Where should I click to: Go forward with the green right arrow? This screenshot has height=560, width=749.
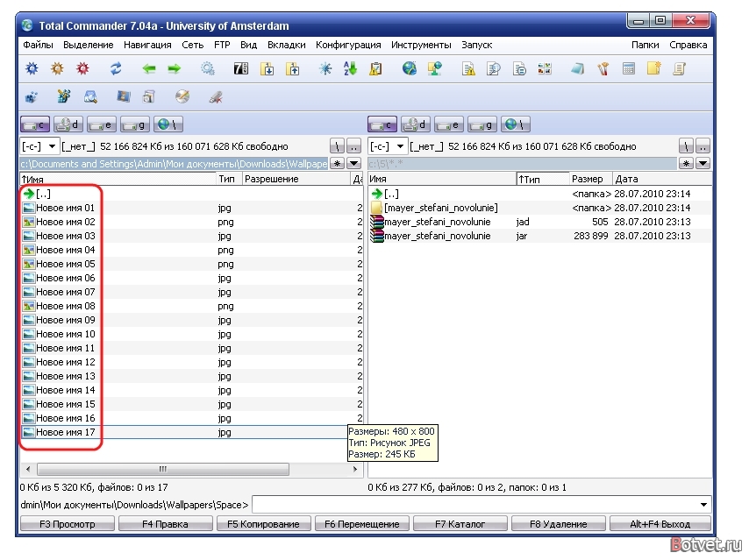tap(175, 68)
